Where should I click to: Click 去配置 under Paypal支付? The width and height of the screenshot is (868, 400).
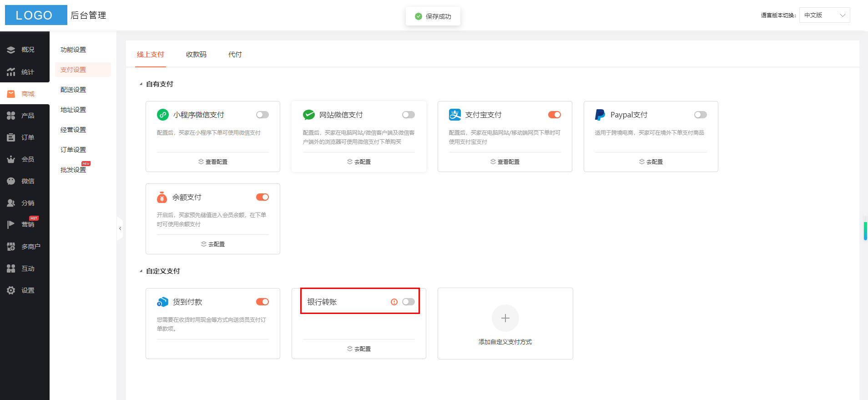click(651, 162)
